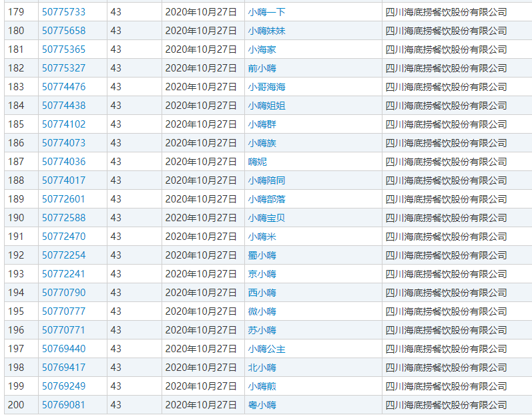Screen dimensions: 532x415
Task: Select the 前小嗨 trademark link
Action: coord(262,68)
